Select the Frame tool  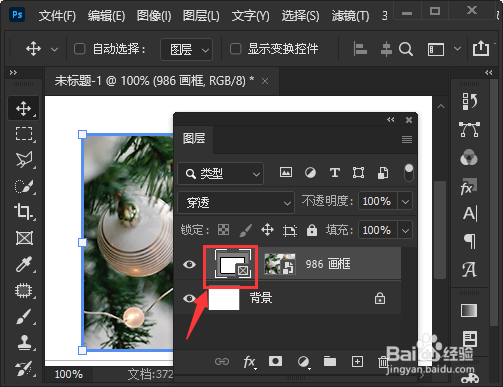(24, 238)
